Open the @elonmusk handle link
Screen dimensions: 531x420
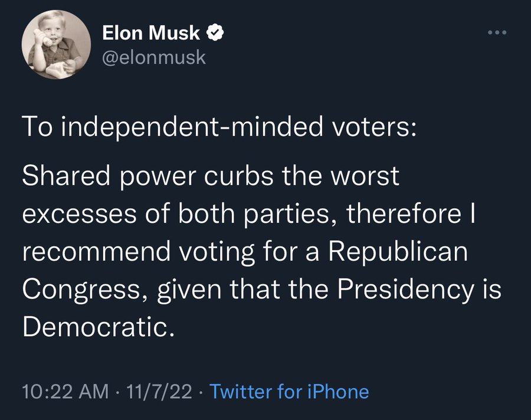coord(154,57)
